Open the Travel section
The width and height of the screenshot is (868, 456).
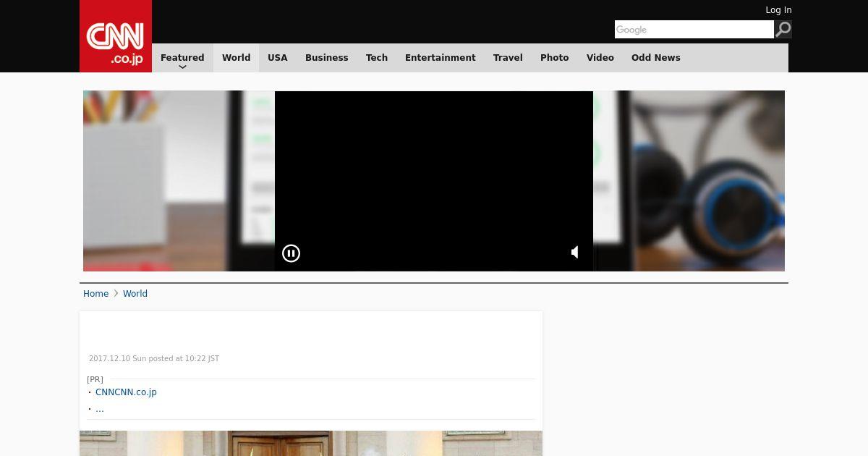pos(508,58)
